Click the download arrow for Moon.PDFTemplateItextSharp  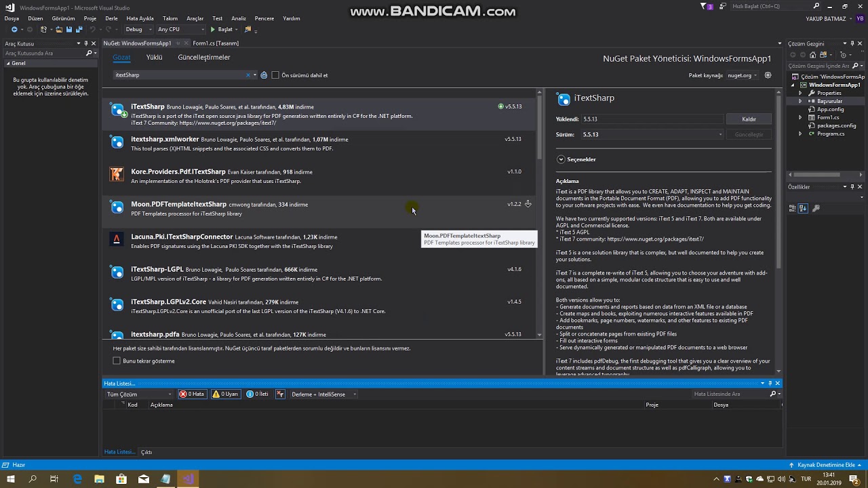click(x=528, y=204)
